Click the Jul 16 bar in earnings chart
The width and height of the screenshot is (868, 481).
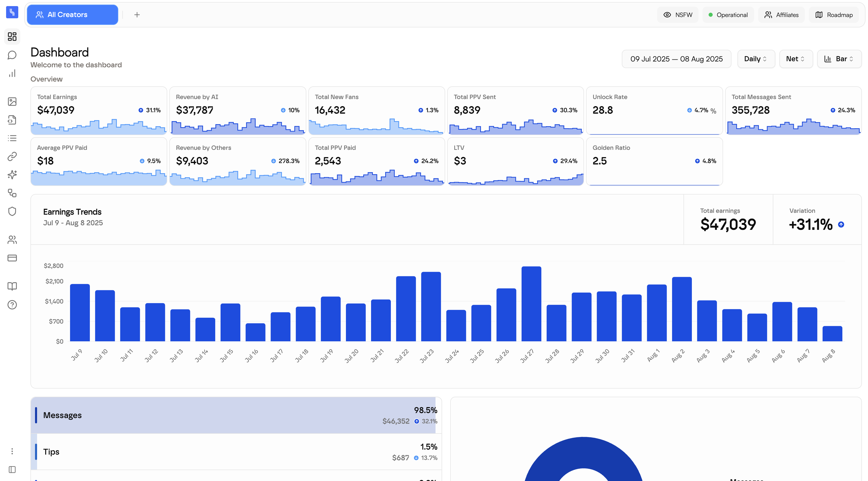[255, 332]
